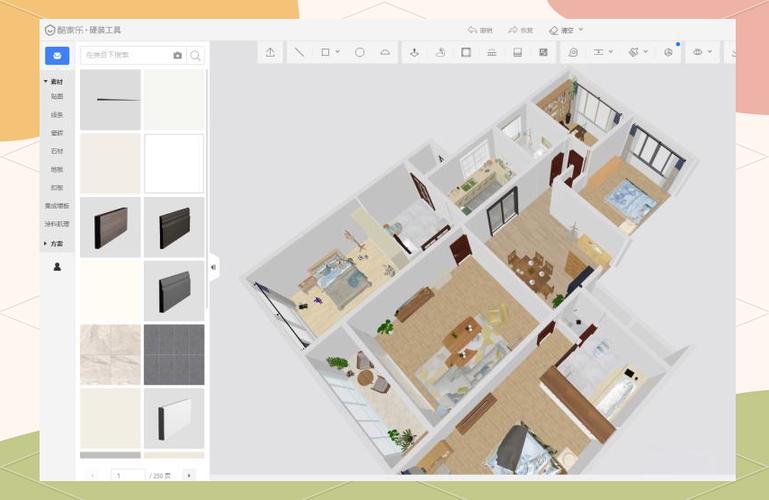This screenshot has width=769, height=500.
Task: Open the dropdown arrow next to 清空
Action: coord(581,30)
